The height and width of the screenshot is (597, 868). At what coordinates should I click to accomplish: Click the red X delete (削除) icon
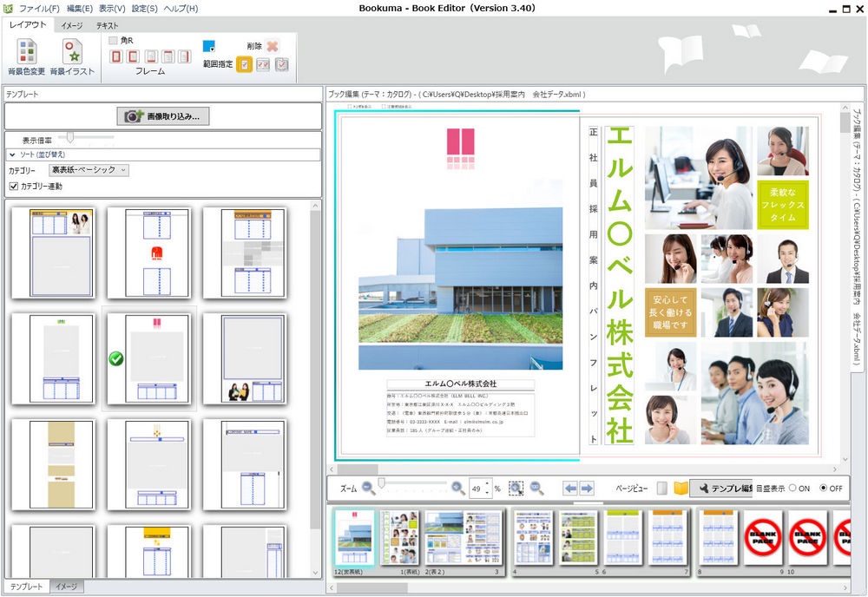pyautogui.click(x=273, y=46)
